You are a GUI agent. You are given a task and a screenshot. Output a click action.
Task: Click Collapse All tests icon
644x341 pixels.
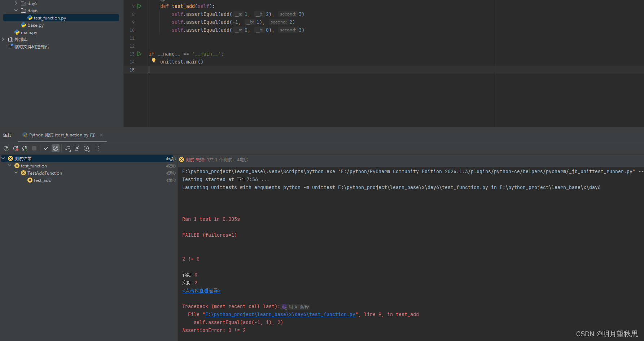pos(77,148)
